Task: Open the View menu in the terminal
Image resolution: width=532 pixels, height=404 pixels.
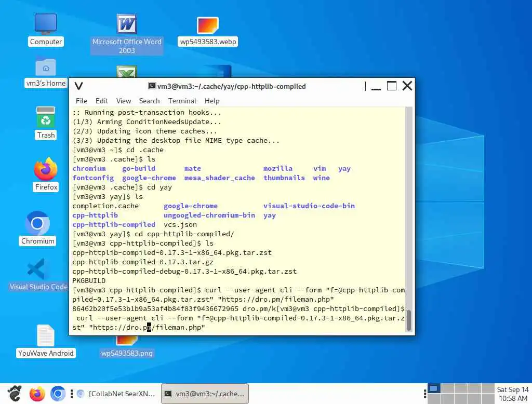Action: (x=124, y=101)
